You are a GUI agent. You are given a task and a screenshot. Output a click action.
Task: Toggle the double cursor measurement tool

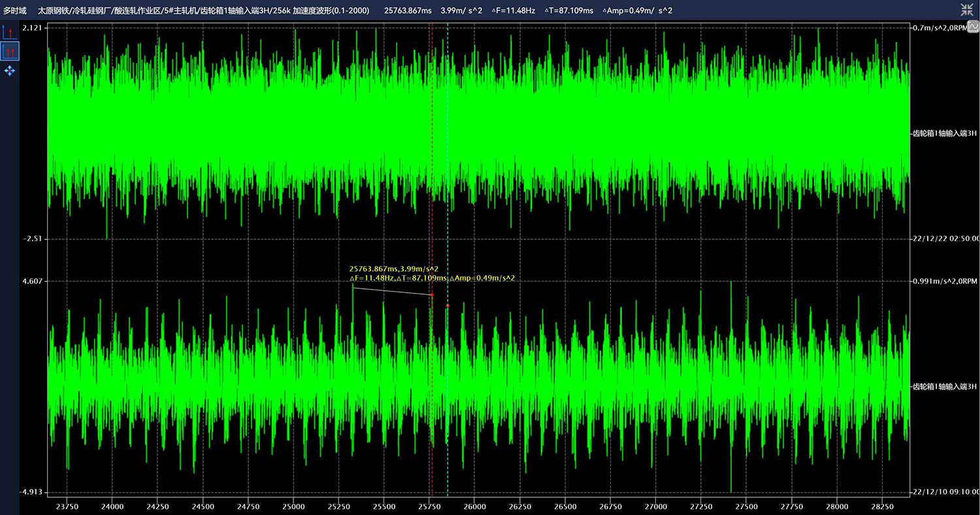9,51
